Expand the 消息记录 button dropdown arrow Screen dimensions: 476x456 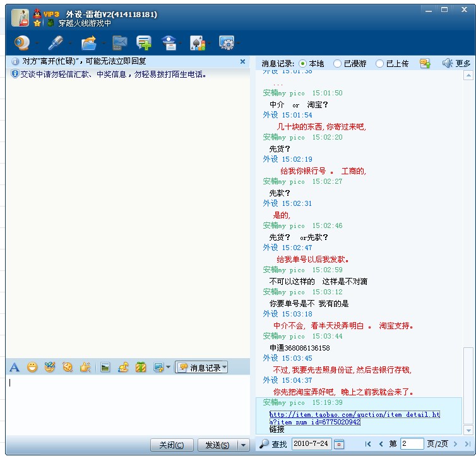[225, 368]
